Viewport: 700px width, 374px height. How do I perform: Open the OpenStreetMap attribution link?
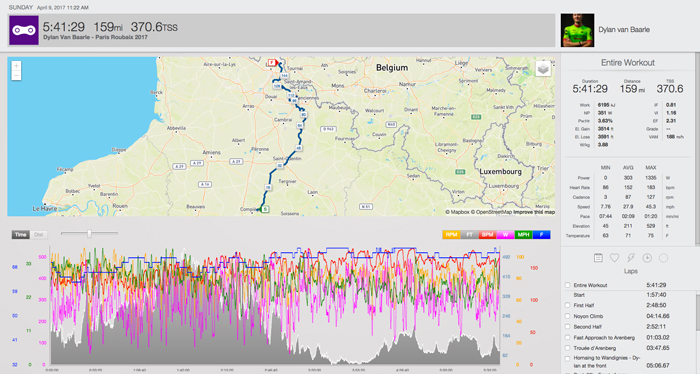tap(492, 212)
